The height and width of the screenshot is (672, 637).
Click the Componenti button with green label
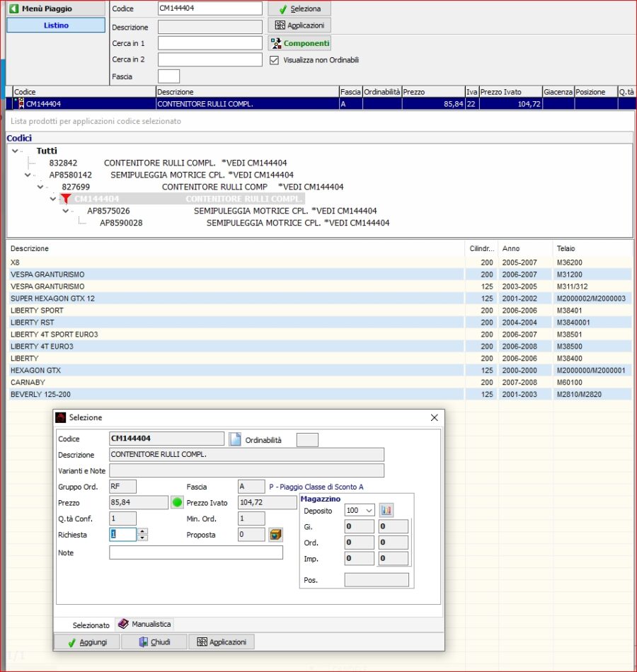[x=299, y=43]
